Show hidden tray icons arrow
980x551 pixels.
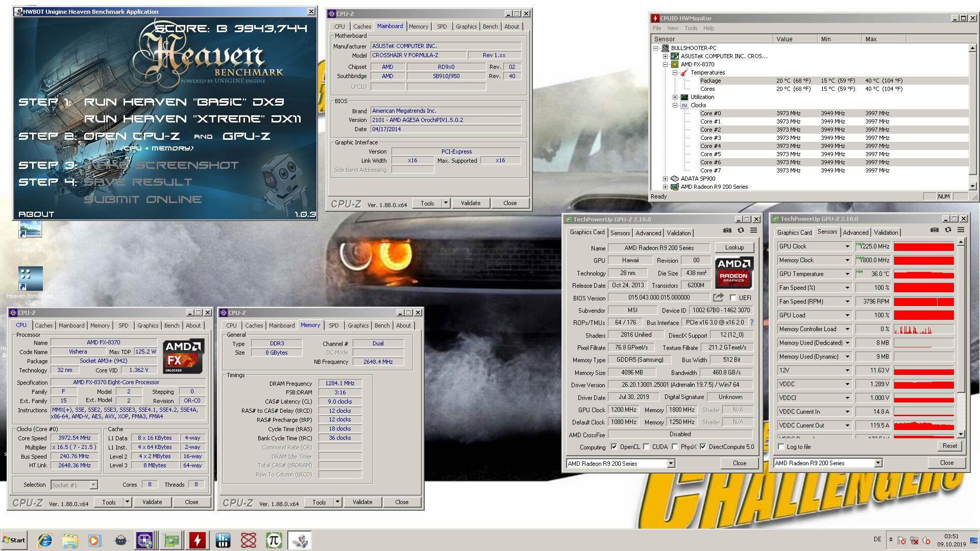coord(891,540)
